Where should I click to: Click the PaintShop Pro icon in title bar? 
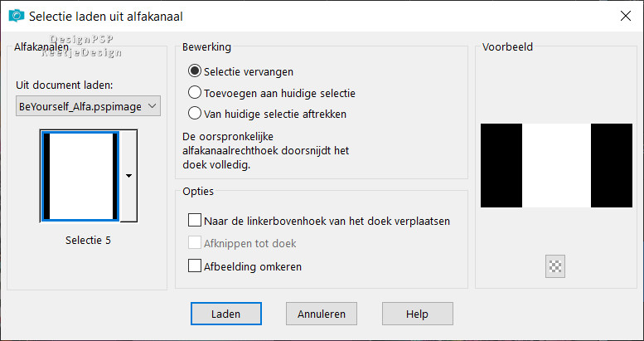coord(14,15)
